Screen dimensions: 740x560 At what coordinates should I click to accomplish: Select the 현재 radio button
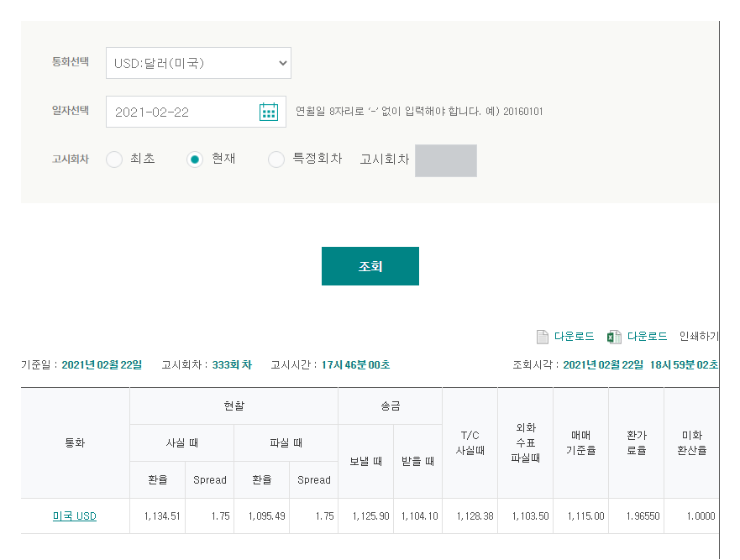pos(194,160)
